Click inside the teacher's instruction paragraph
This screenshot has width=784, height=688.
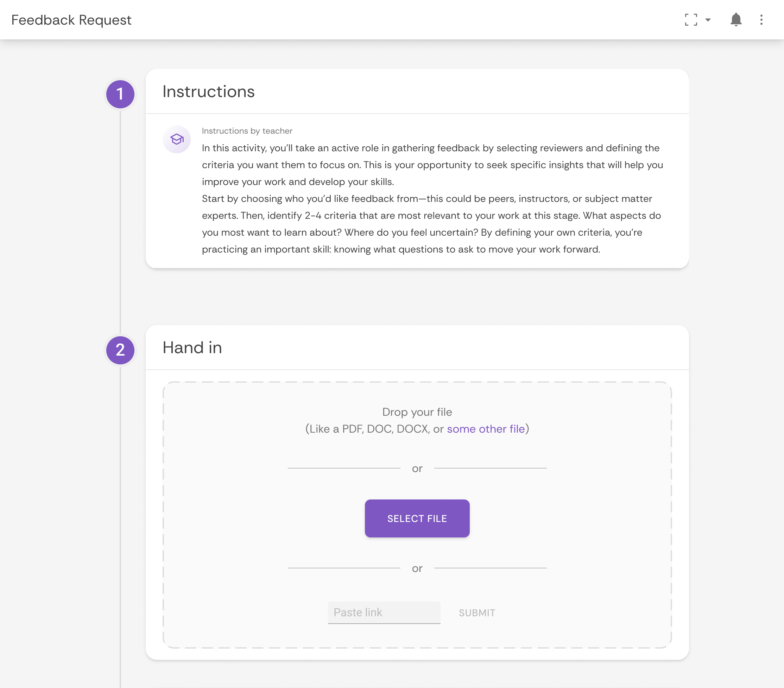432,199
